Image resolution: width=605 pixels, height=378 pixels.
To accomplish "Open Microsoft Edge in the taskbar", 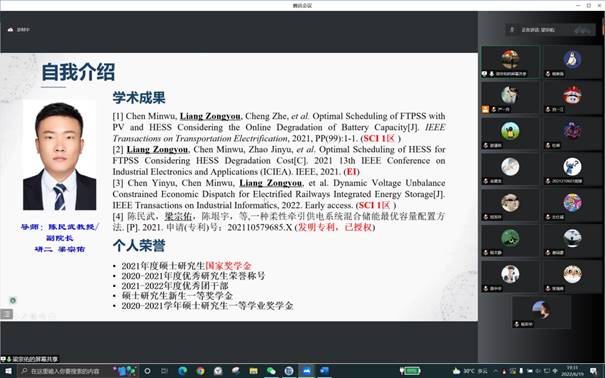I will 183,371.
